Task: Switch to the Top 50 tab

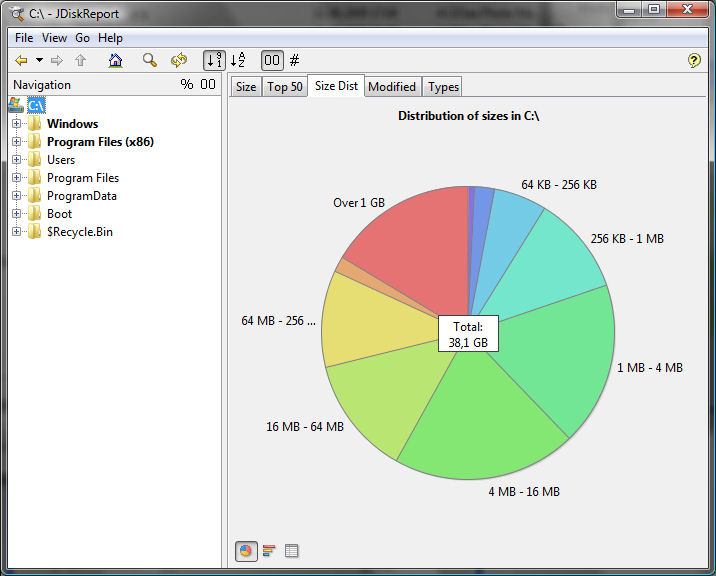Action: (285, 87)
